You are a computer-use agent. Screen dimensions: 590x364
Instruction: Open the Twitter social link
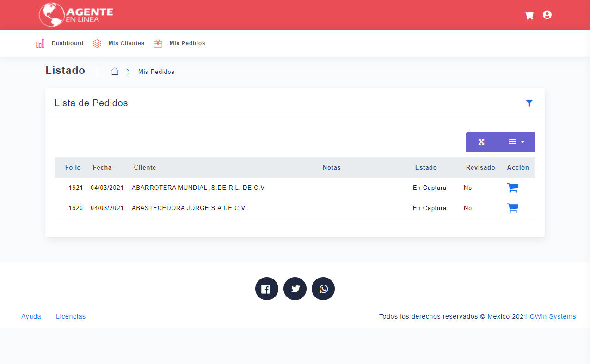pos(295,289)
